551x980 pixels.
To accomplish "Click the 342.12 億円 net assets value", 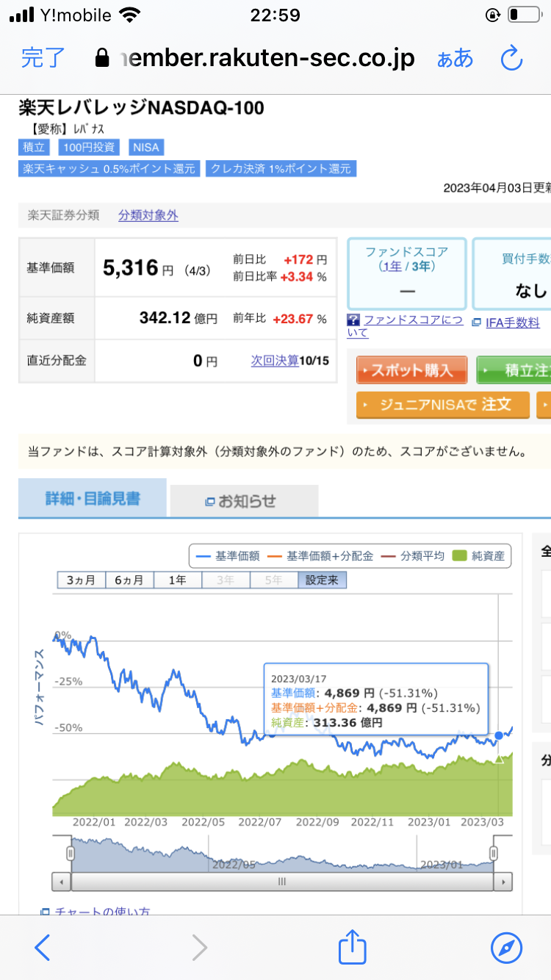I will (x=179, y=318).
